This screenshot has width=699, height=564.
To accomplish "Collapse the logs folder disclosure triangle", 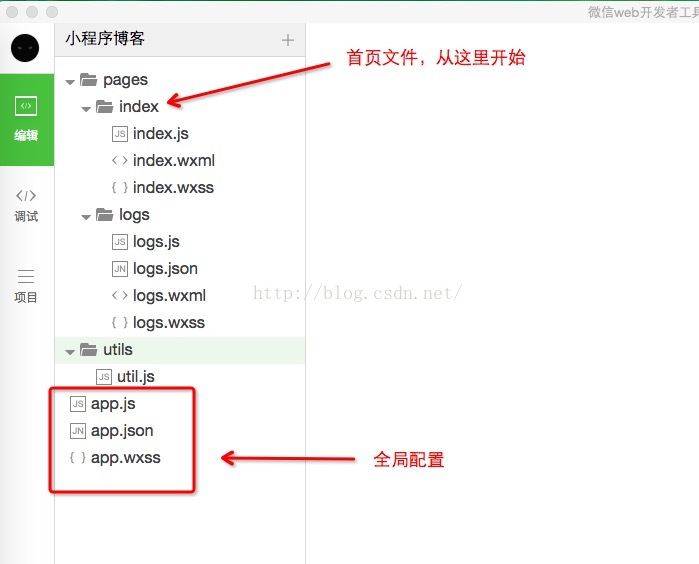I will [x=86, y=216].
